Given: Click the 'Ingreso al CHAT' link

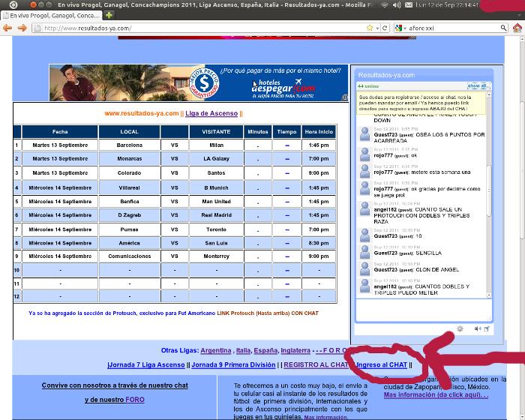Looking at the screenshot, I should (x=382, y=365).
